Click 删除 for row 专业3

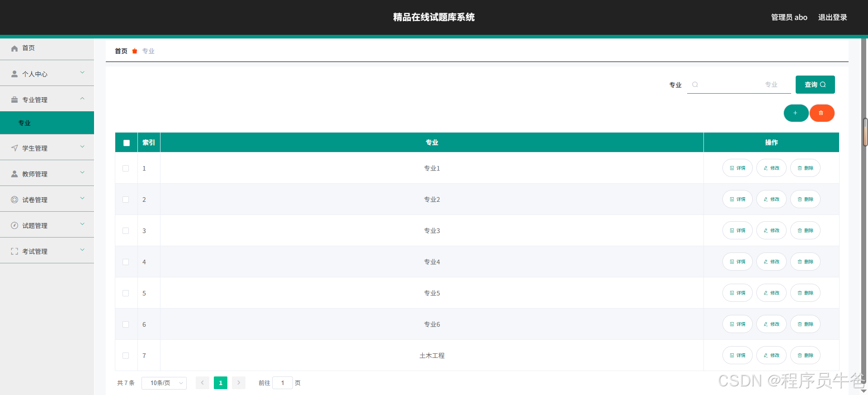pyautogui.click(x=805, y=231)
